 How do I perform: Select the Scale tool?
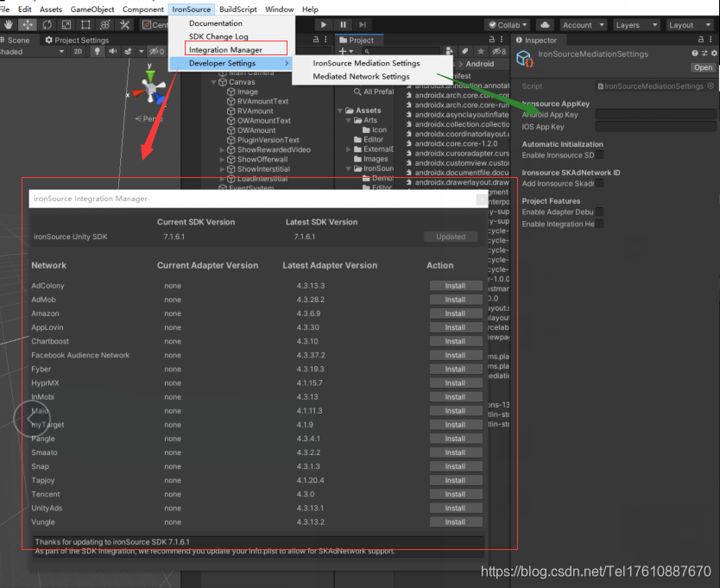[66, 25]
